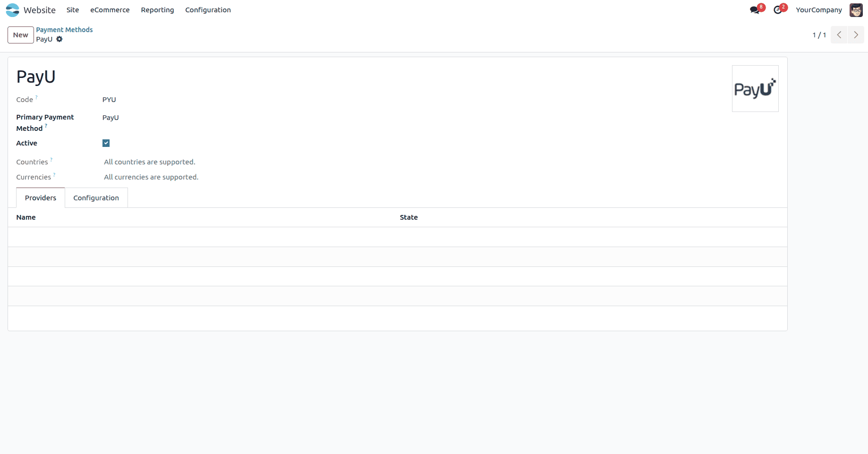The image size is (868, 454).
Task: Go back via Payment Methods breadcrumb link
Action: pos(64,29)
